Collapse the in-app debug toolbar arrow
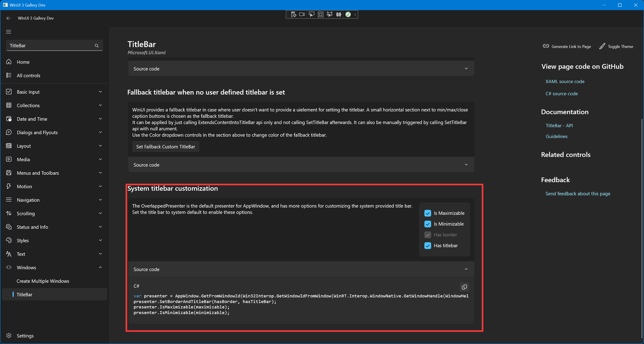The image size is (644, 344). click(355, 14)
